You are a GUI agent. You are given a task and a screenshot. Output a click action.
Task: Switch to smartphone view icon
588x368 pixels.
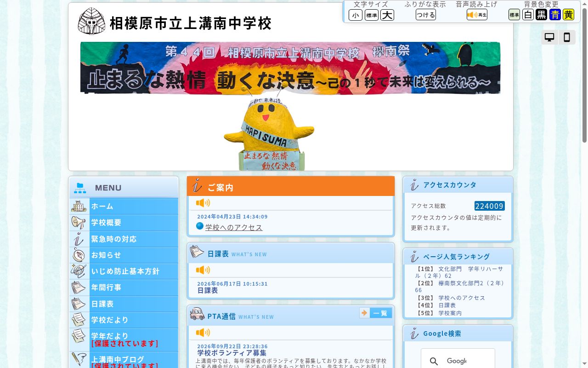pyautogui.click(x=567, y=37)
